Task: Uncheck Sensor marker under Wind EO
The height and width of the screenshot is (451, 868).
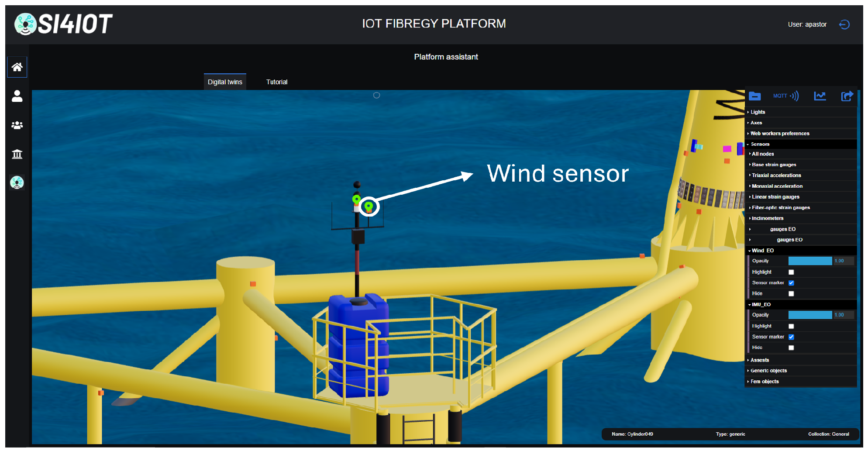Action: click(791, 283)
